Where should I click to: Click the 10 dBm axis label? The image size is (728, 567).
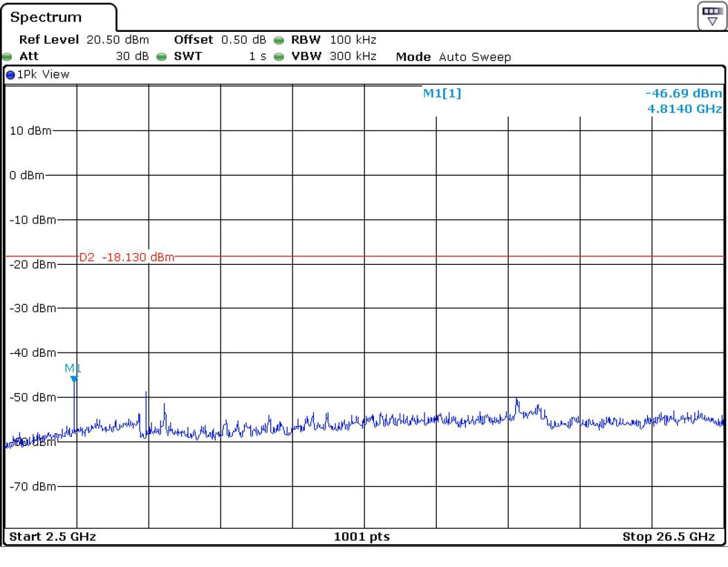tap(30, 131)
